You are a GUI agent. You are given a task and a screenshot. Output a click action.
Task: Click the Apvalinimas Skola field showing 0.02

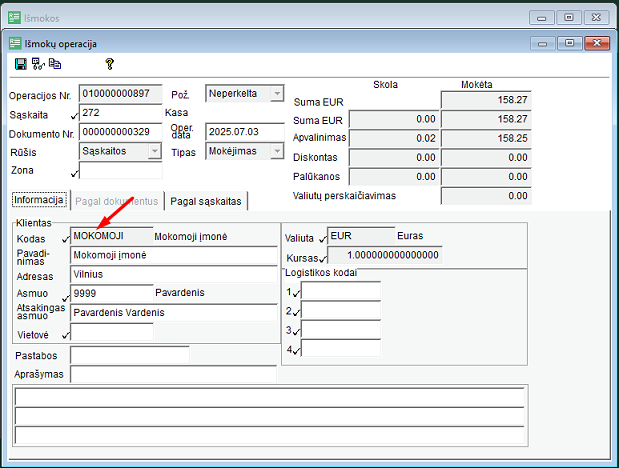[394, 139]
